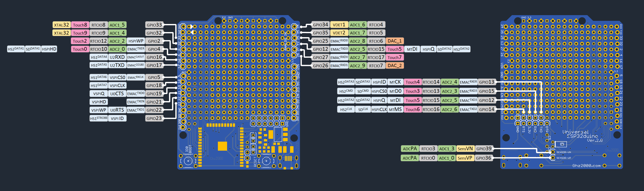The image size is (644, 191).
Task: Select the GPIO23 pin label
Action: coord(154,118)
